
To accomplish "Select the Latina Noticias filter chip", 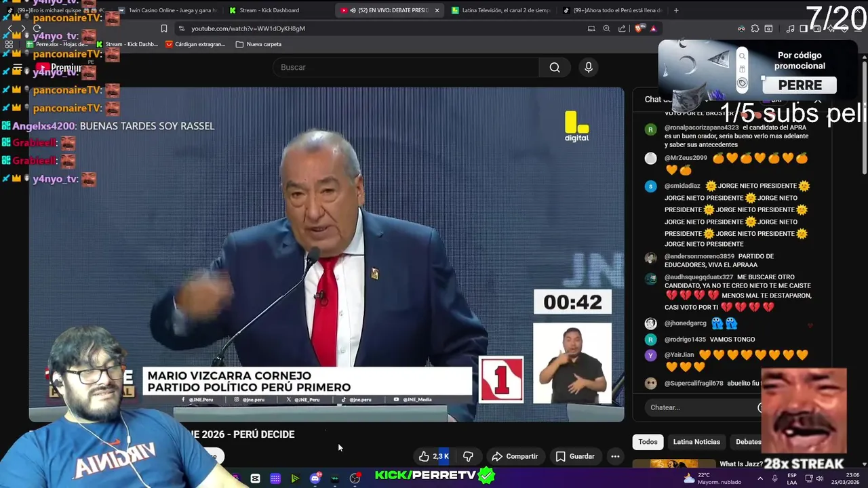I will pyautogui.click(x=696, y=442).
